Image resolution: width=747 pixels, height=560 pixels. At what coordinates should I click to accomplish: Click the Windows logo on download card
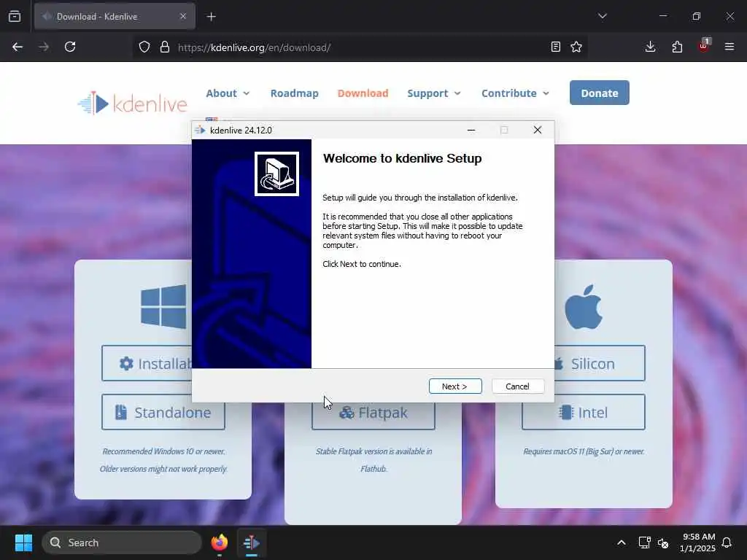coord(163,307)
